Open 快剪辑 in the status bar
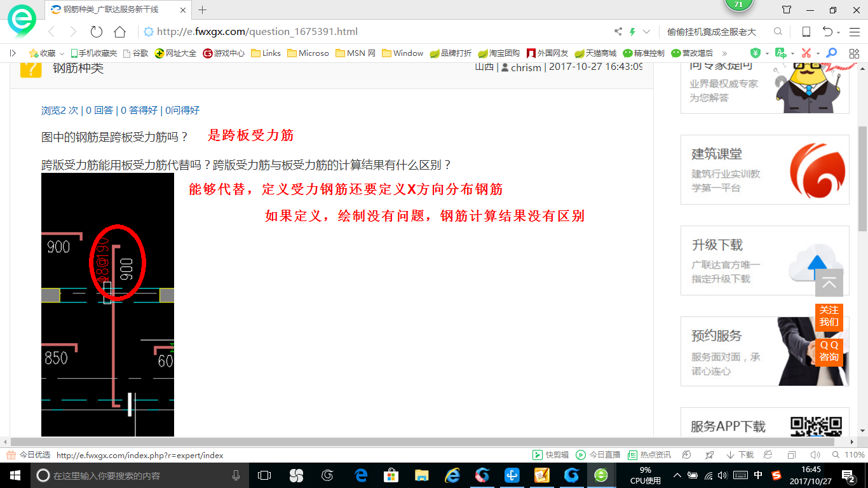868x488 pixels. point(550,455)
